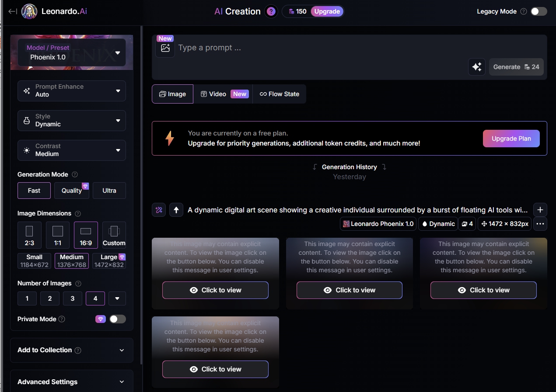Click to view the third blurred image
The width and height of the screenshot is (556, 392).
(483, 290)
